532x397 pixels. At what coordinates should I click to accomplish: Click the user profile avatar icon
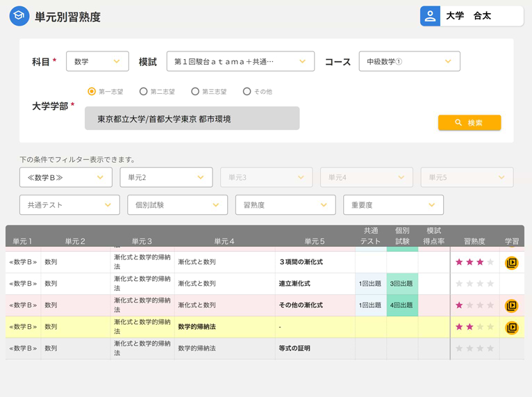tap(430, 16)
